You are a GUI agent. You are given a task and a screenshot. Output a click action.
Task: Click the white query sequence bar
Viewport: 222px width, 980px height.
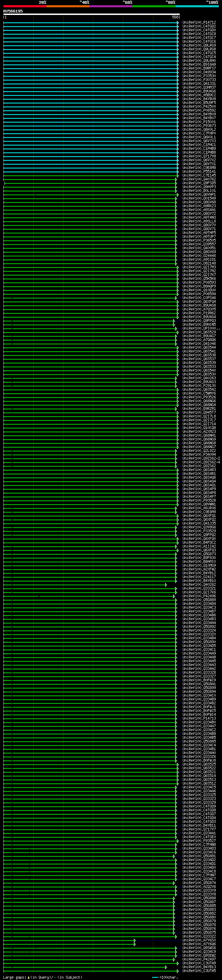92,14
